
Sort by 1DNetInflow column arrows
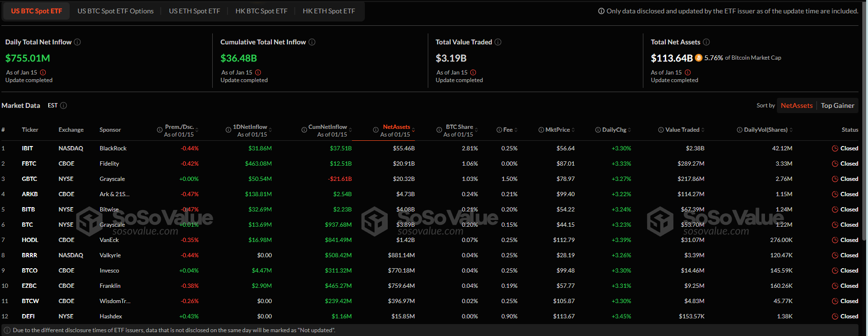(270, 130)
